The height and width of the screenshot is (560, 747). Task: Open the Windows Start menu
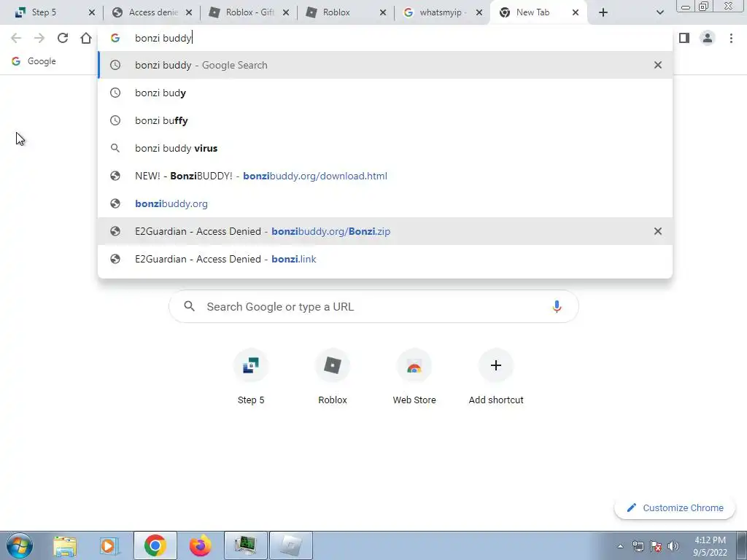(20, 545)
